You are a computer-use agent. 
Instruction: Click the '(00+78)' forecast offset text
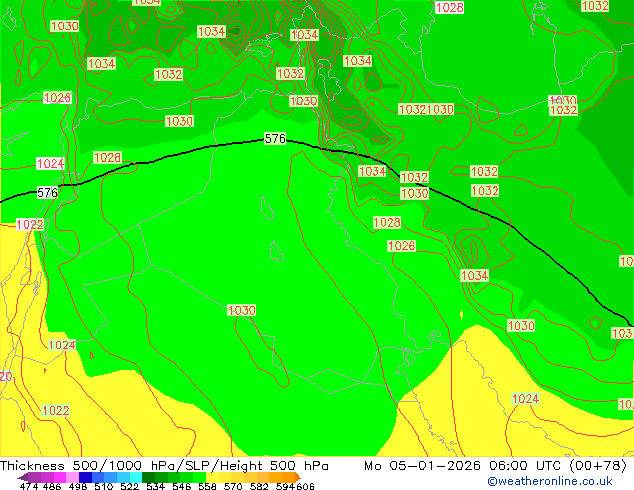pos(598,466)
